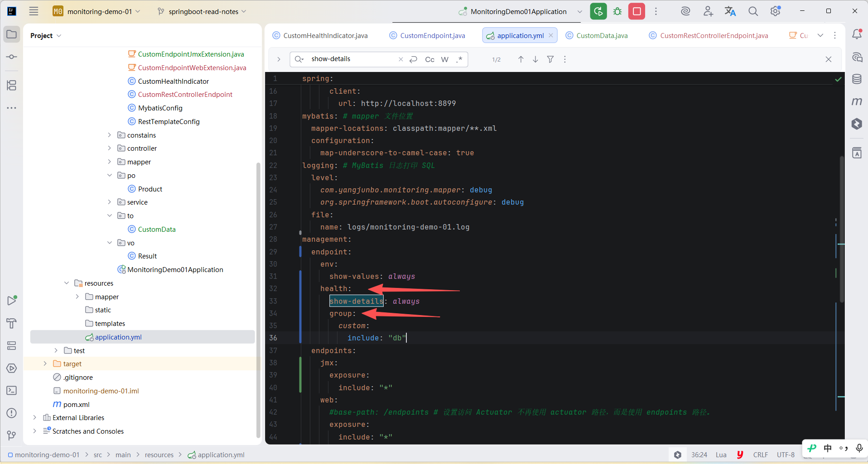868x464 pixels.
Task: Change UTF-8 file encoding
Action: pos(786,454)
